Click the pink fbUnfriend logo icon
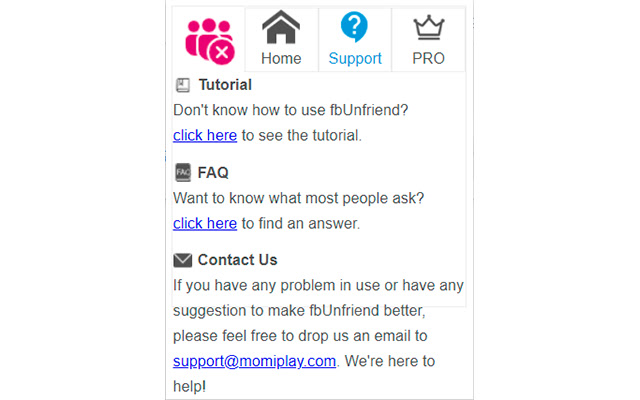Screen dimensions: 640x400 [209, 39]
